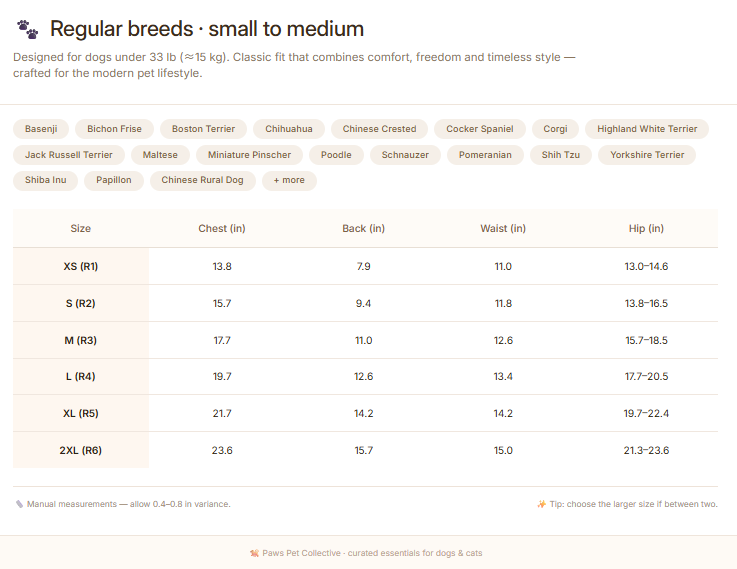Viewport: 737px width, 569px height.
Task: Select the Pomeranian breed chip
Action: click(485, 155)
